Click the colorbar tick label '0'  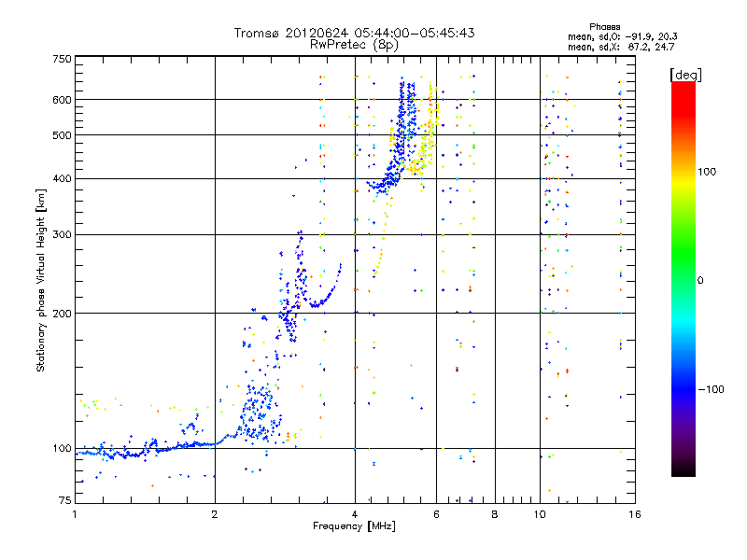click(x=700, y=281)
